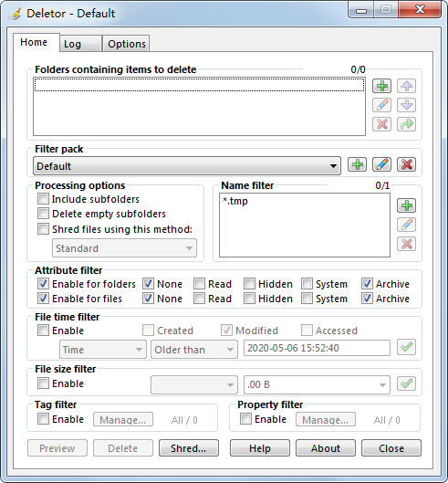Delete the Default filter pack red X

(x=406, y=164)
